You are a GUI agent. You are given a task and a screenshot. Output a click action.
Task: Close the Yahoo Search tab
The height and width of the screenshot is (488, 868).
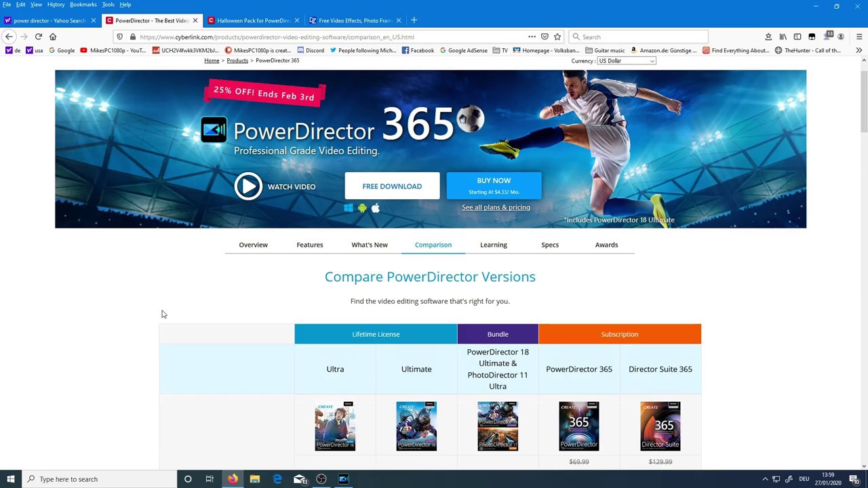coord(94,20)
